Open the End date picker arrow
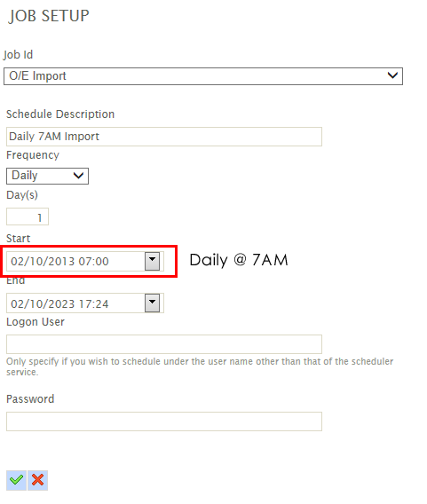The image size is (427, 504). pyautogui.click(x=152, y=303)
